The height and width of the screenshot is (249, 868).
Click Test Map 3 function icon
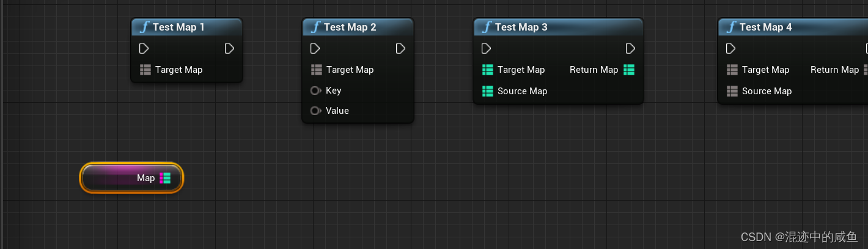(487, 27)
